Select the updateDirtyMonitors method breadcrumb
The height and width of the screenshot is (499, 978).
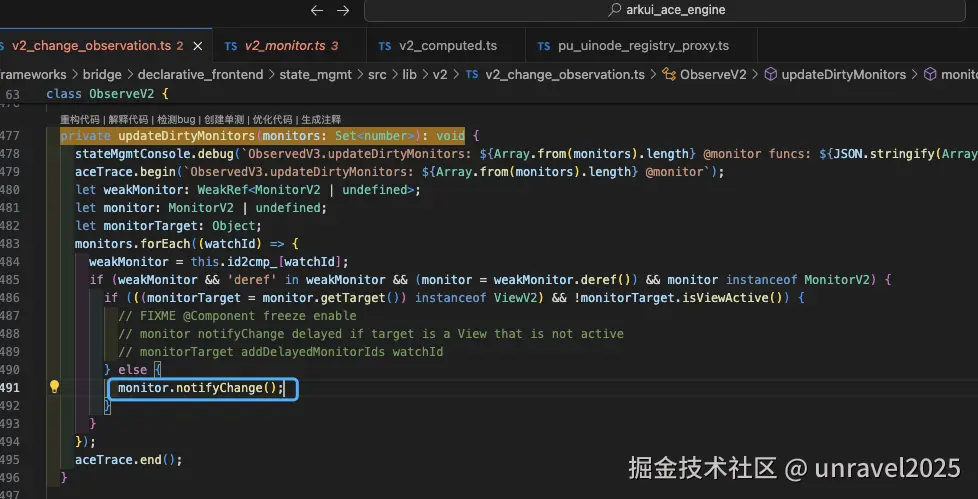843,75
